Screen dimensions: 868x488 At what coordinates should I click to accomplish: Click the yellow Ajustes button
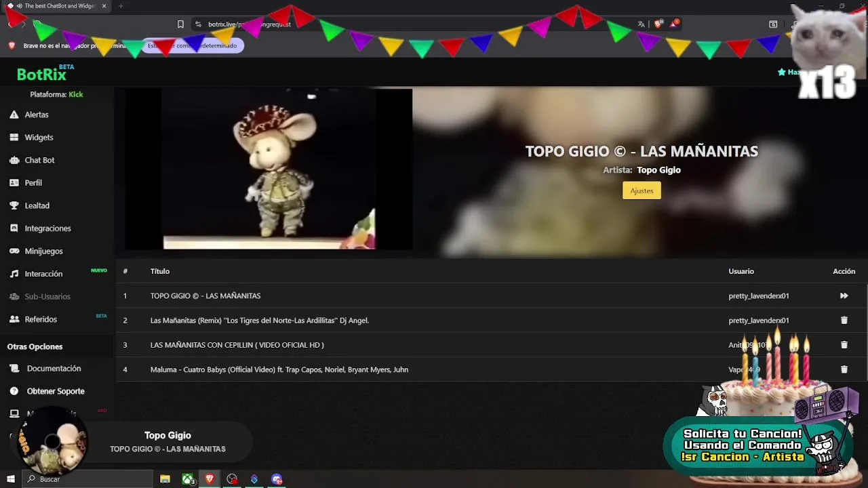coord(642,190)
